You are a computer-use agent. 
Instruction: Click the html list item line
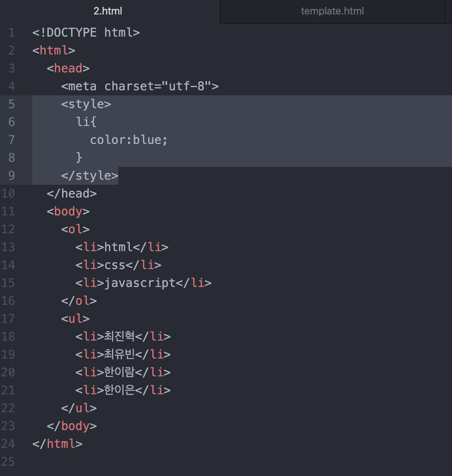point(122,247)
